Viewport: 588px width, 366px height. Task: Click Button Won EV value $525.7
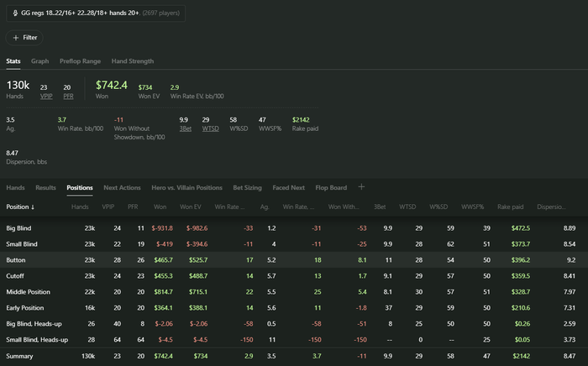pyautogui.click(x=198, y=260)
